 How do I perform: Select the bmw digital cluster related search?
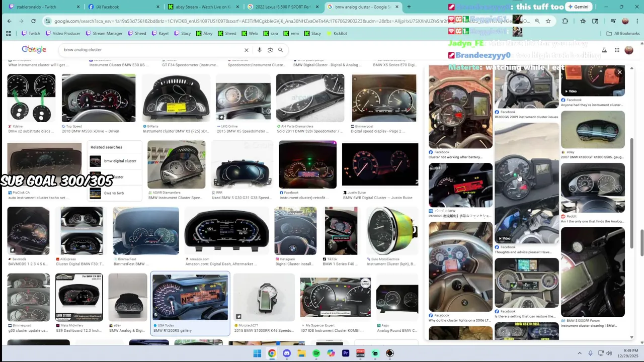pyautogui.click(x=114, y=161)
